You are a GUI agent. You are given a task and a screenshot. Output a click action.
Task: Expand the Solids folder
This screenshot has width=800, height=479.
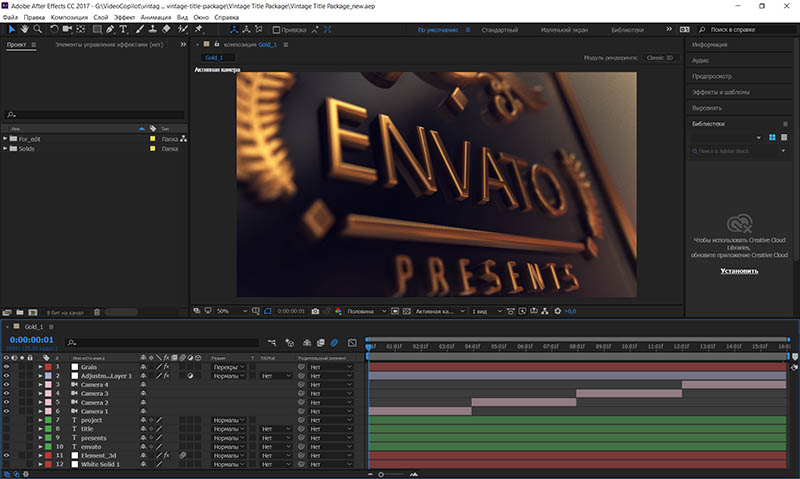coord(5,148)
